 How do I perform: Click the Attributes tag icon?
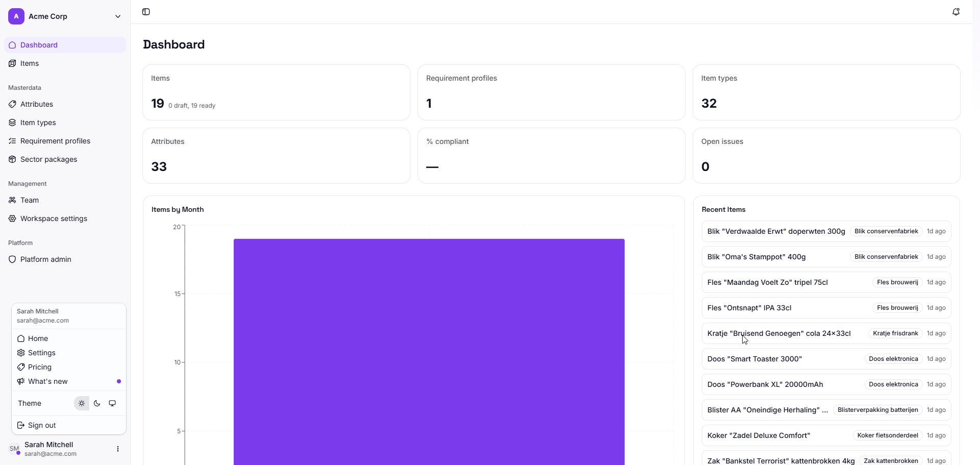pos(12,104)
